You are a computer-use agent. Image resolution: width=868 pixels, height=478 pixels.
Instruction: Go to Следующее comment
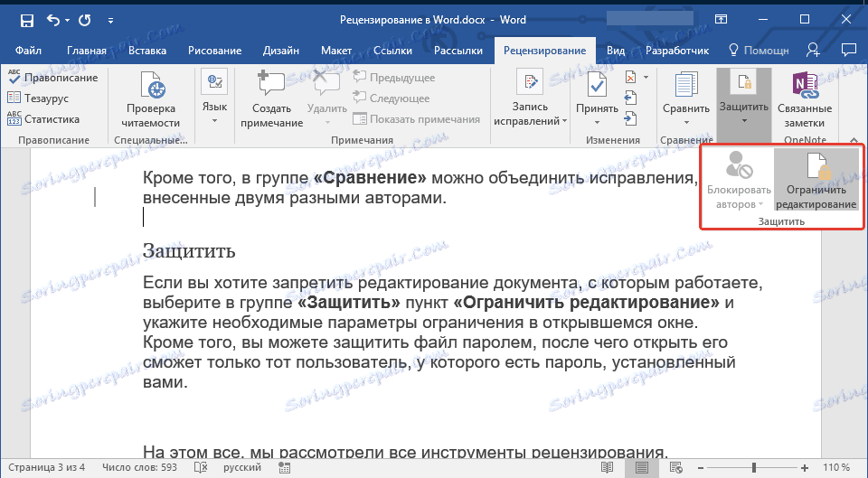coord(392,98)
